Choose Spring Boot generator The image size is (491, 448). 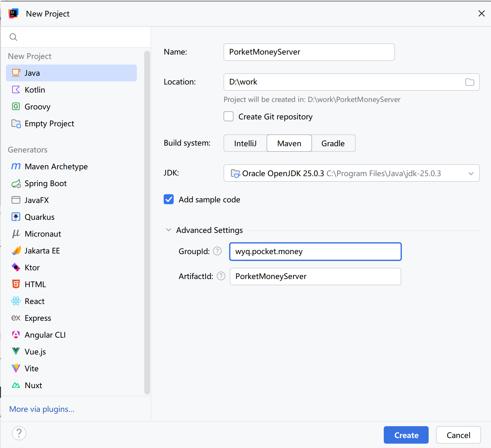[71, 183]
